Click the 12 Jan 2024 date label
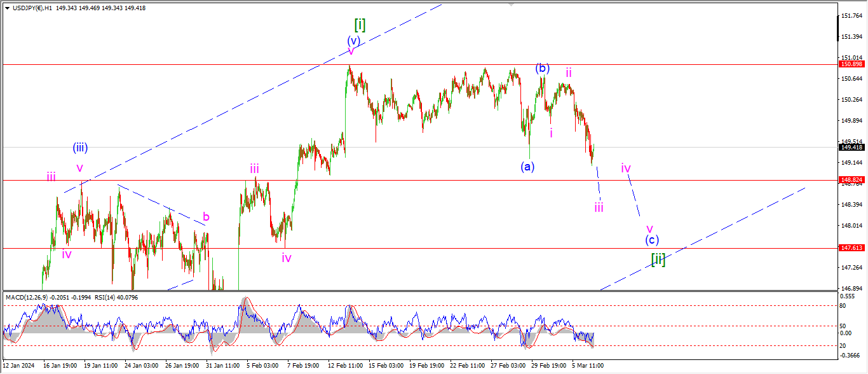 click(18, 366)
